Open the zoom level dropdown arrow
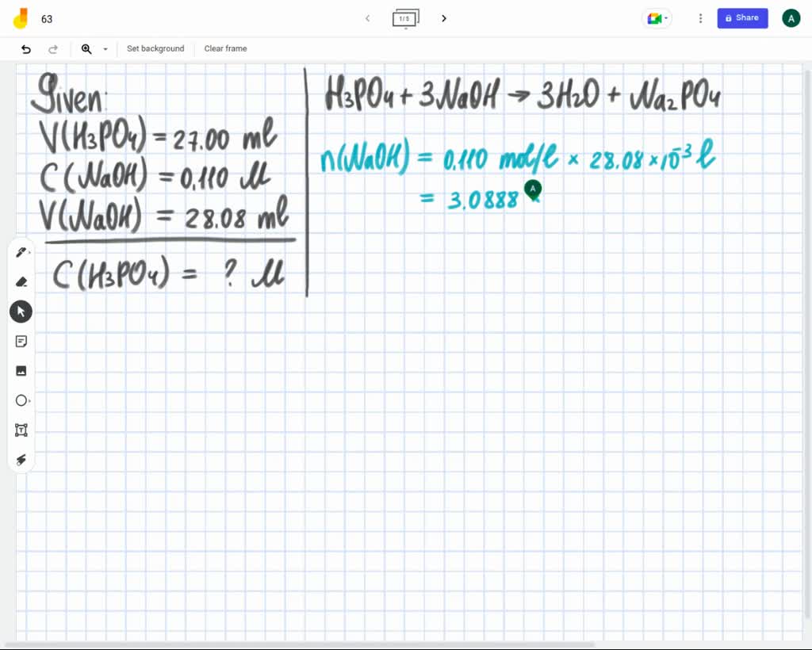The height and width of the screenshot is (650, 812). (105, 49)
